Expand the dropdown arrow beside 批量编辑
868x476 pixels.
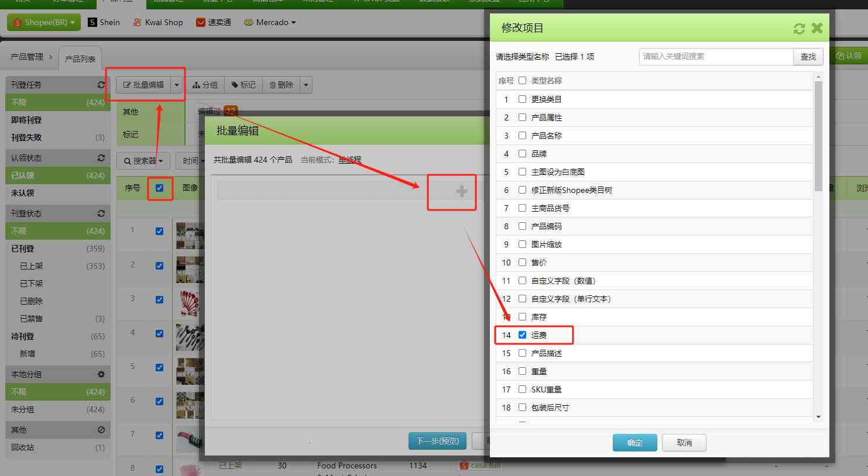[177, 84]
